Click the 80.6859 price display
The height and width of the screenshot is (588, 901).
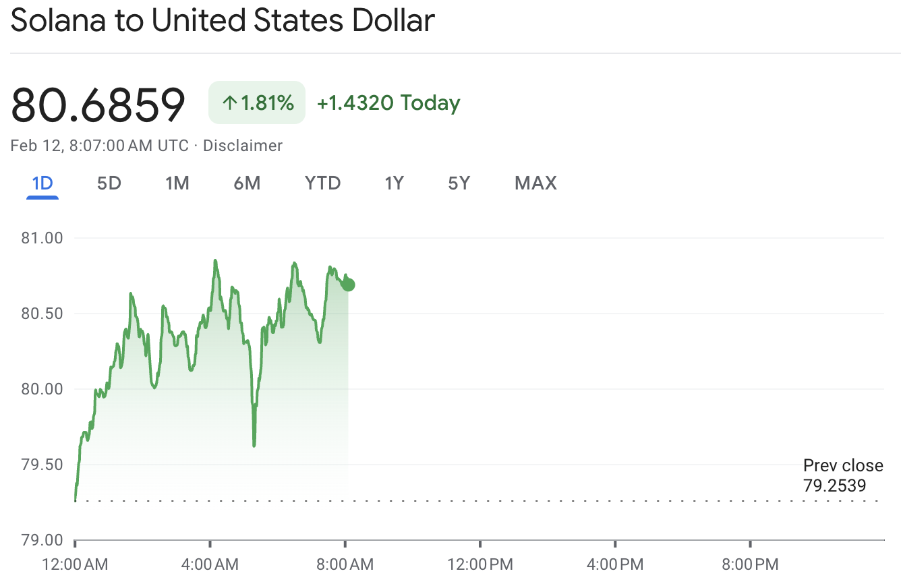point(97,102)
